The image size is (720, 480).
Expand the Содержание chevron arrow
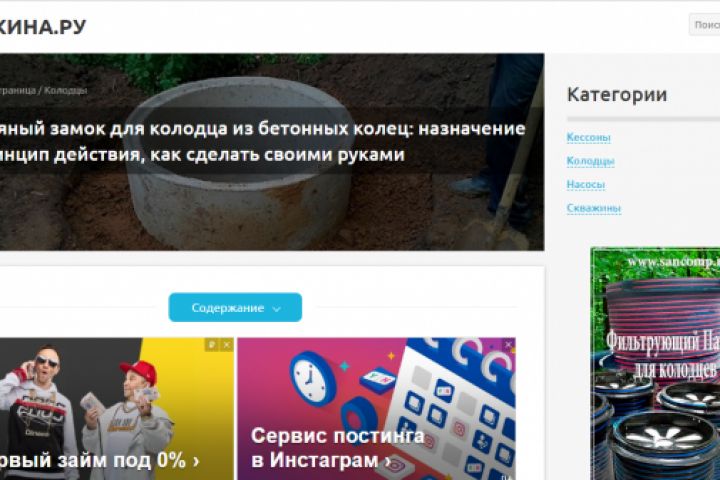[276, 309]
